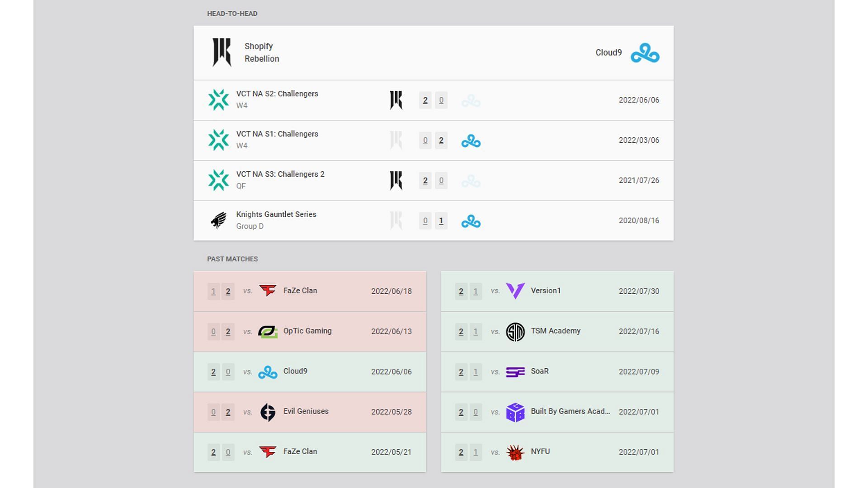Open Knights Gauntlet Series match
Image resolution: width=868 pixels, height=488 pixels.
point(434,221)
